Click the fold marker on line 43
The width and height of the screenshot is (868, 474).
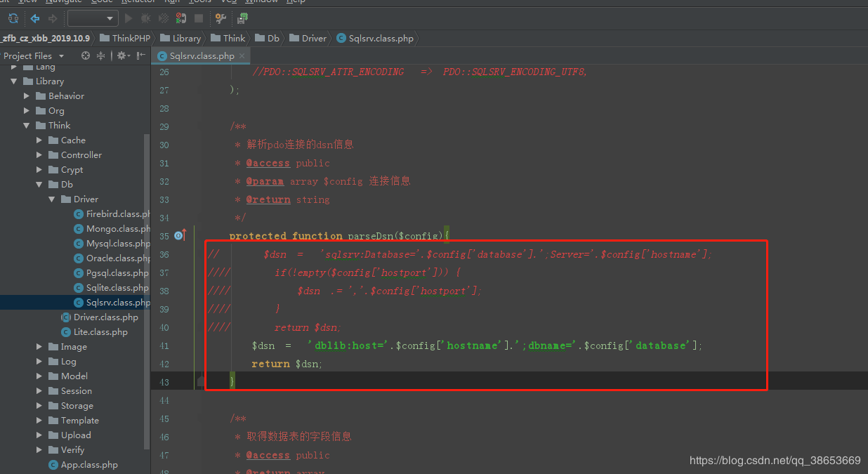pyautogui.click(x=201, y=381)
